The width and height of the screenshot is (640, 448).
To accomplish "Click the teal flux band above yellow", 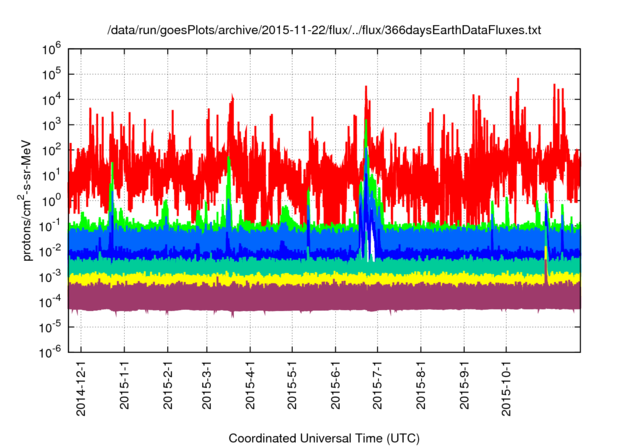I will point(300,266).
